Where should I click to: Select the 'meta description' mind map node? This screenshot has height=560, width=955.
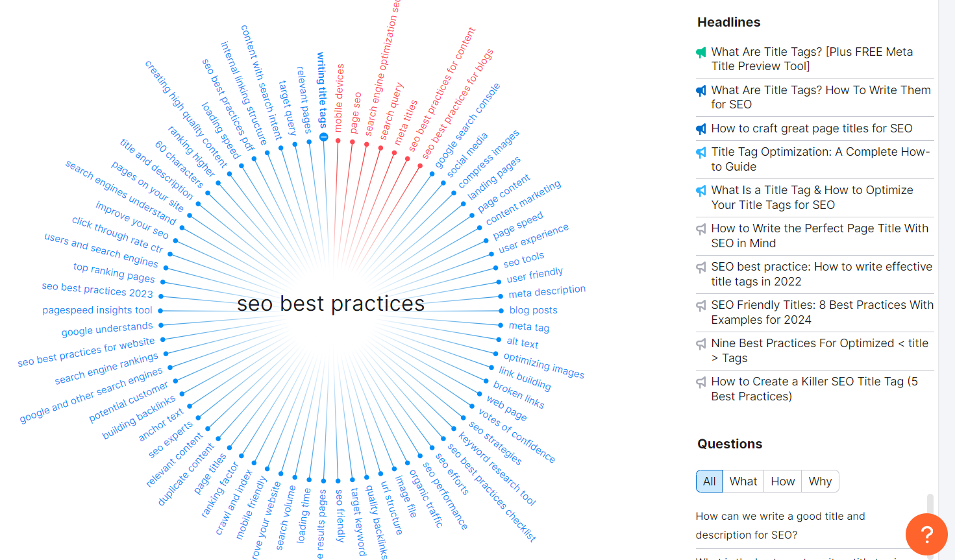coord(547,291)
